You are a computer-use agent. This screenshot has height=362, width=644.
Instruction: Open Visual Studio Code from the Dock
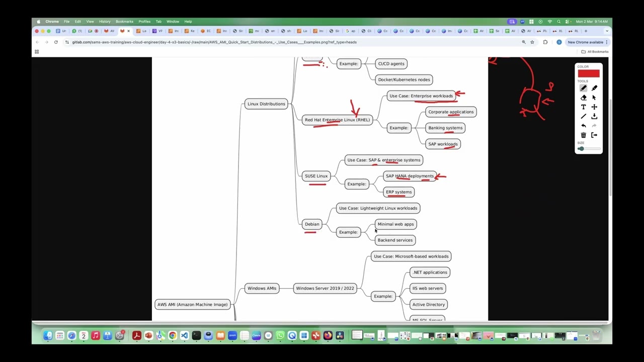coord(184,335)
